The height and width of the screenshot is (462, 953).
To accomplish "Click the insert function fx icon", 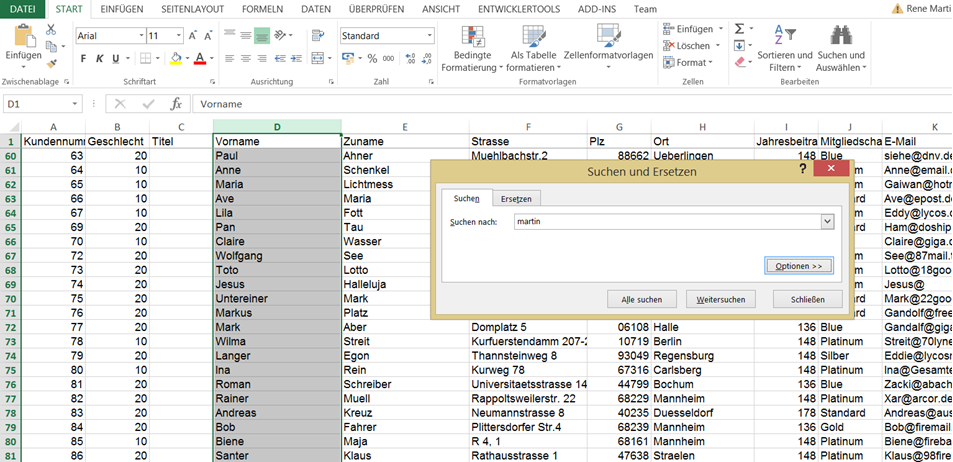I will pos(176,103).
